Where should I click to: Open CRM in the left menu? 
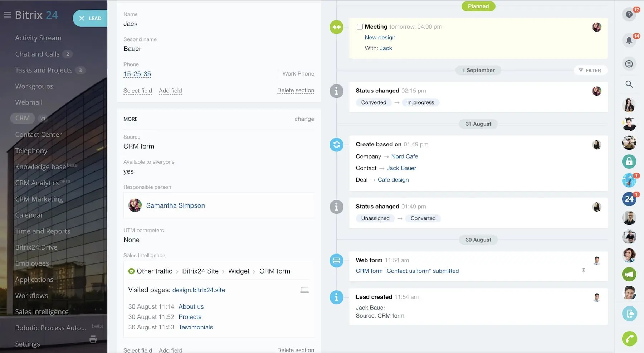click(23, 118)
